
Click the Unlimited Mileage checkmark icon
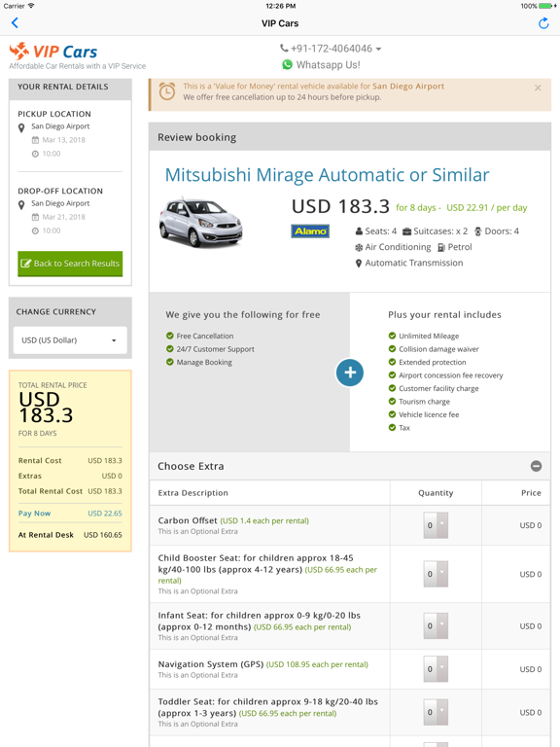[x=392, y=336]
